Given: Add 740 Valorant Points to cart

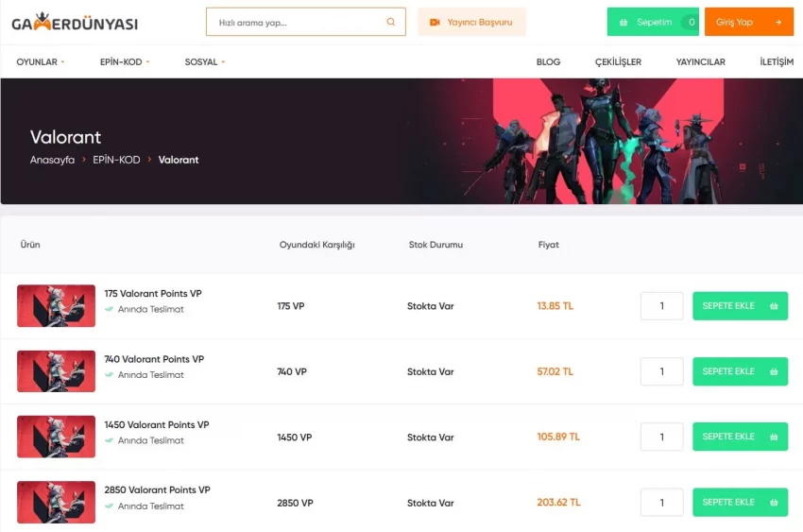Looking at the screenshot, I should pos(740,371).
